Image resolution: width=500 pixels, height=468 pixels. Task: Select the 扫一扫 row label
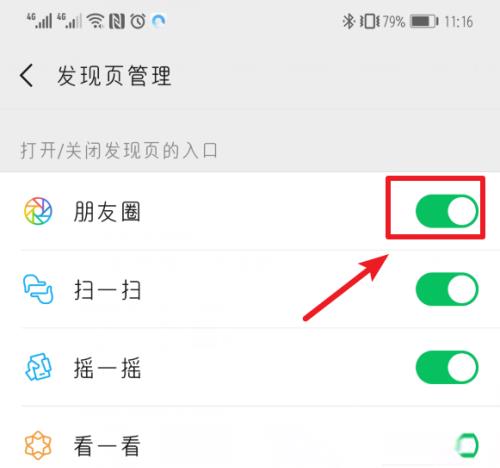point(107,290)
